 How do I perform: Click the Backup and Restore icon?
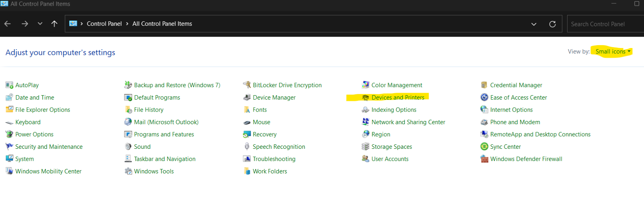tap(128, 85)
